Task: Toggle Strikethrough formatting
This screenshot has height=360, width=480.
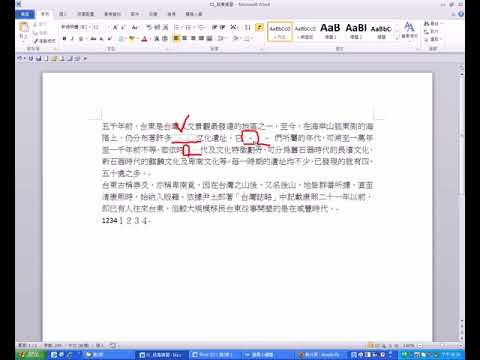Action: (93, 39)
